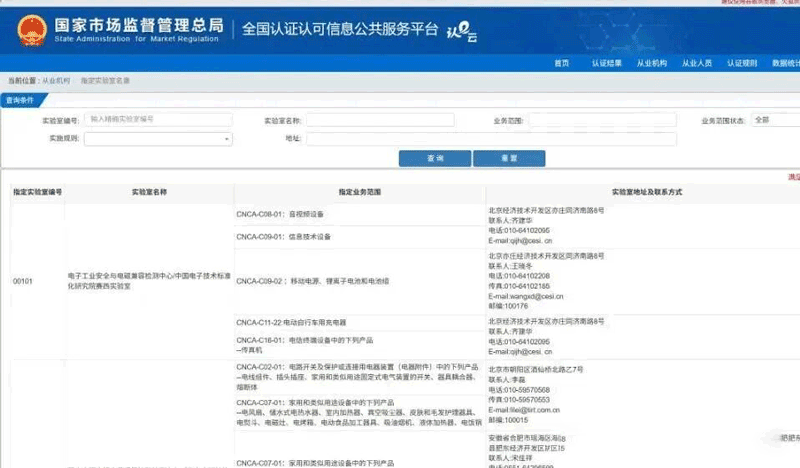Click the E-mail wangxd@cesi.cn text

(526, 296)
